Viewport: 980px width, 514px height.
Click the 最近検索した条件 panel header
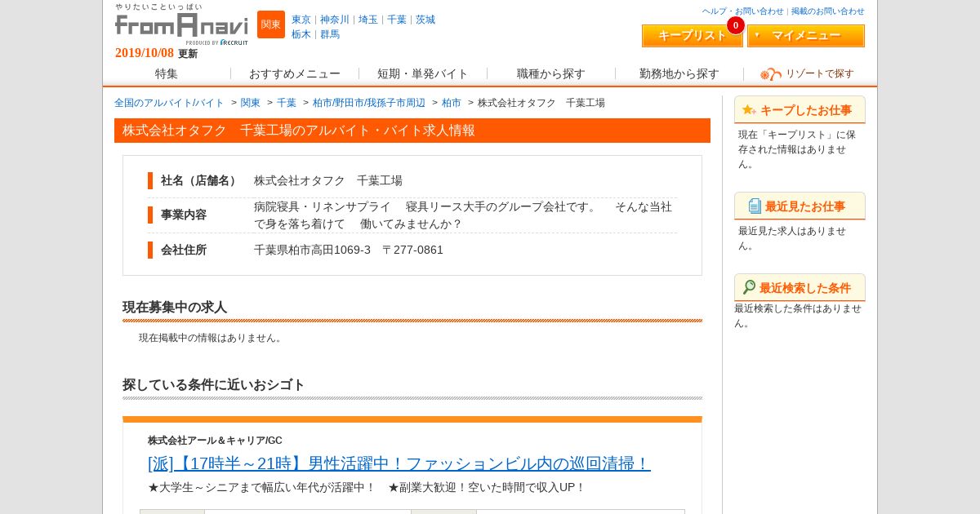[800, 288]
